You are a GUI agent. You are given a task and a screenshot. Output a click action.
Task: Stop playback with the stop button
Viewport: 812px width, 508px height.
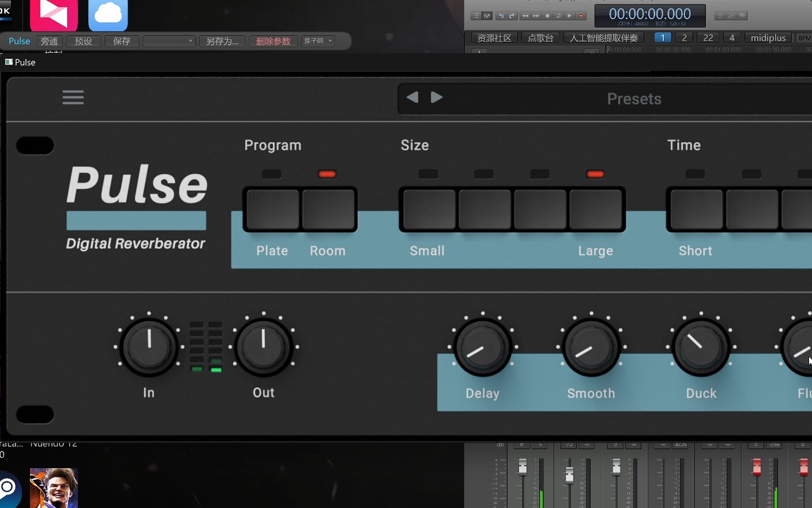pos(547,16)
